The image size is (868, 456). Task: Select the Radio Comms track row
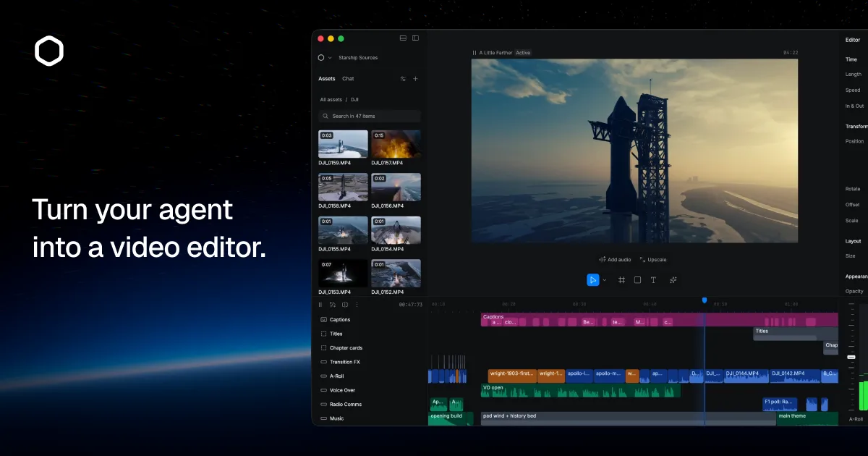click(x=370, y=405)
